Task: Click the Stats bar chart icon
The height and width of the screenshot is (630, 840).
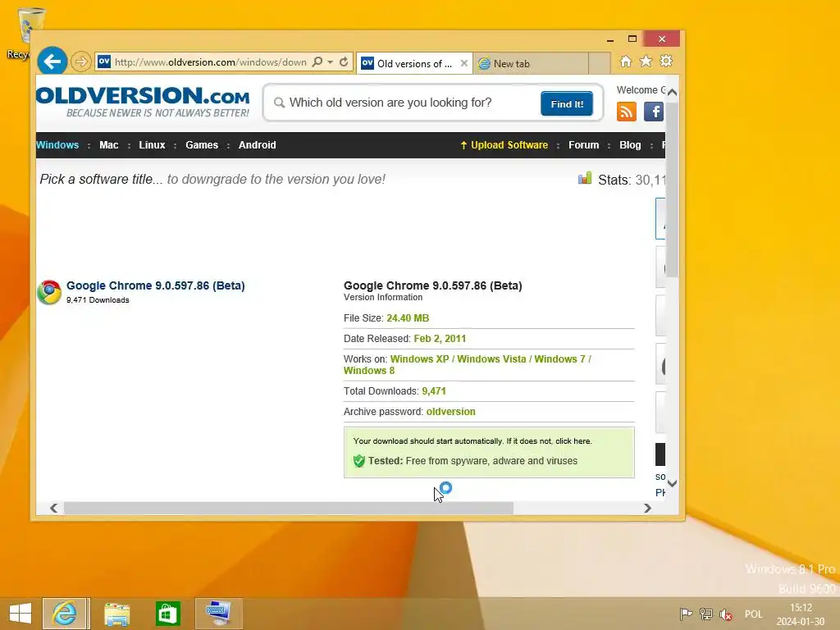Action: (585, 178)
